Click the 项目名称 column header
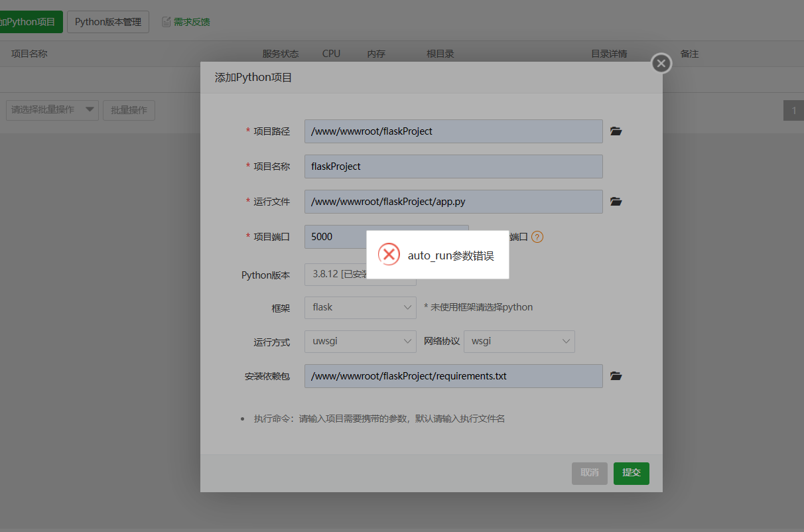 tap(29, 54)
